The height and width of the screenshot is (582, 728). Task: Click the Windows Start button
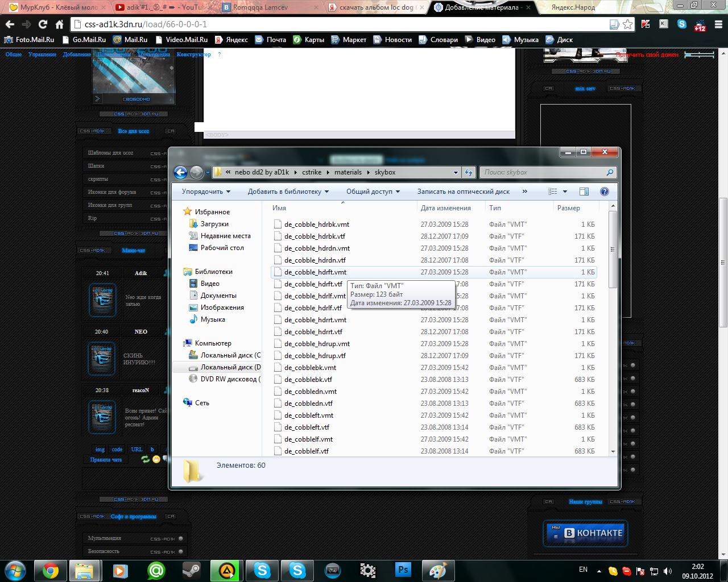[15, 570]
